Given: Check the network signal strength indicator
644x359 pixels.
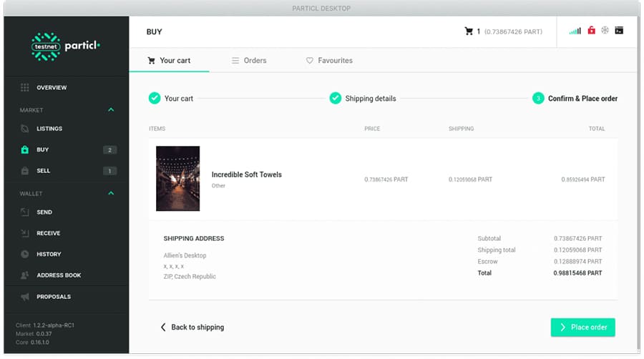Looking at the screenshot, I should (x=575, y=31).
